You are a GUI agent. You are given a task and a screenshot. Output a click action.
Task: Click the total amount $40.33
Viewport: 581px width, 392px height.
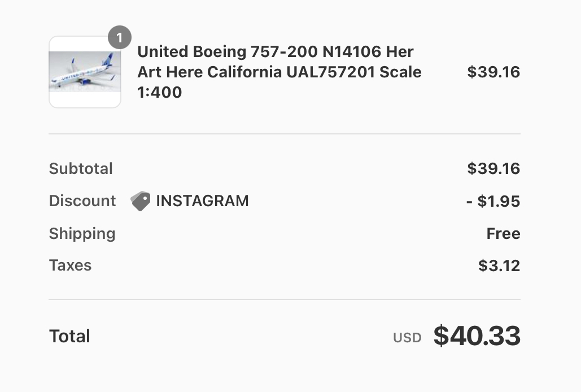(477, 336)
